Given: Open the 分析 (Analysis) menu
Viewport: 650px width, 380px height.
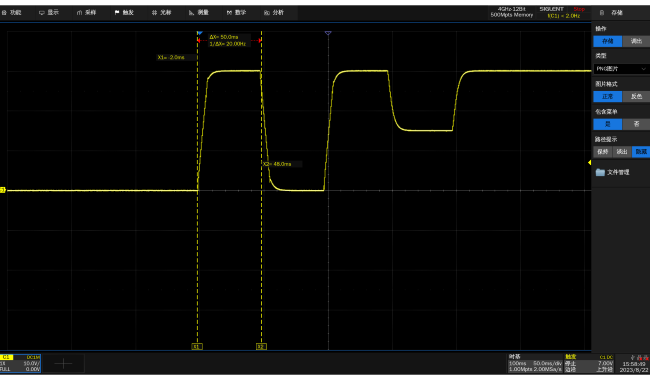Looking at the screenshot, I should 274,13.
